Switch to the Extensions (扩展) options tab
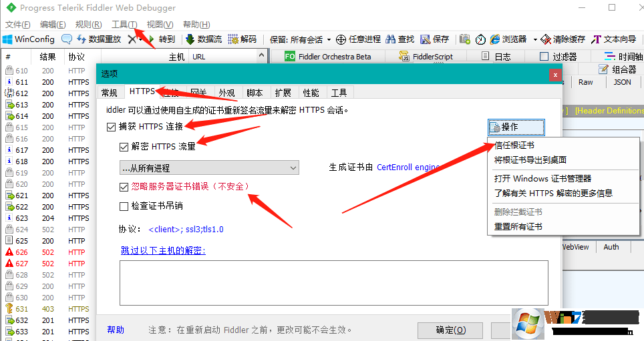 [x=283, y=93]
